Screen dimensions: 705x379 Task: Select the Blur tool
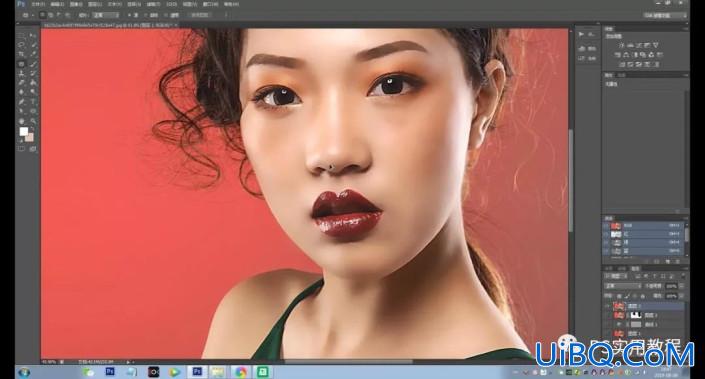(22, 92)
